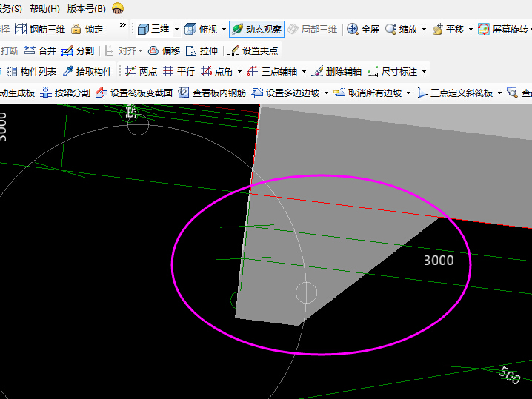532x399 pixels.
Task: Click the 设置多边边坡 icon
Action: 257,93
